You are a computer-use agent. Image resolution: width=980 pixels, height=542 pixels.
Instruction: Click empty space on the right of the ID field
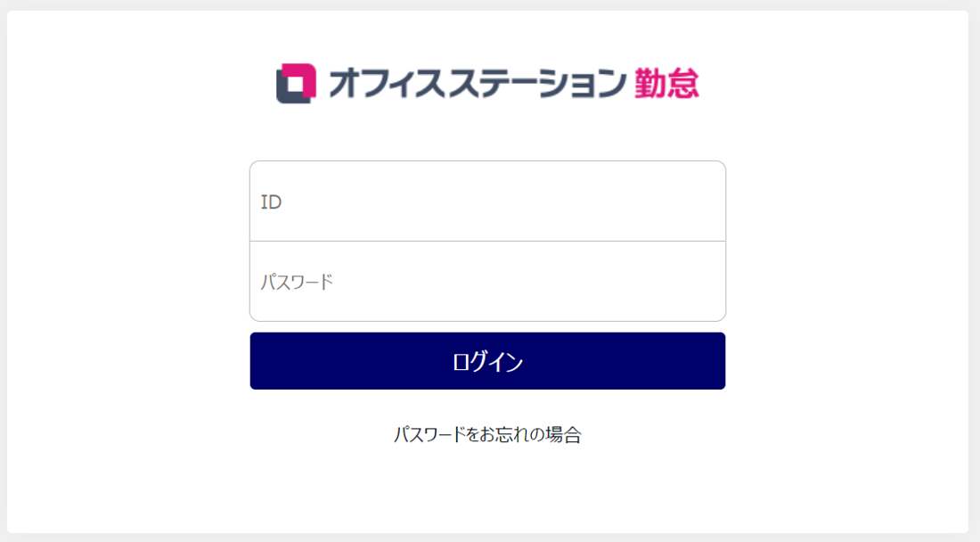(641, 201)
